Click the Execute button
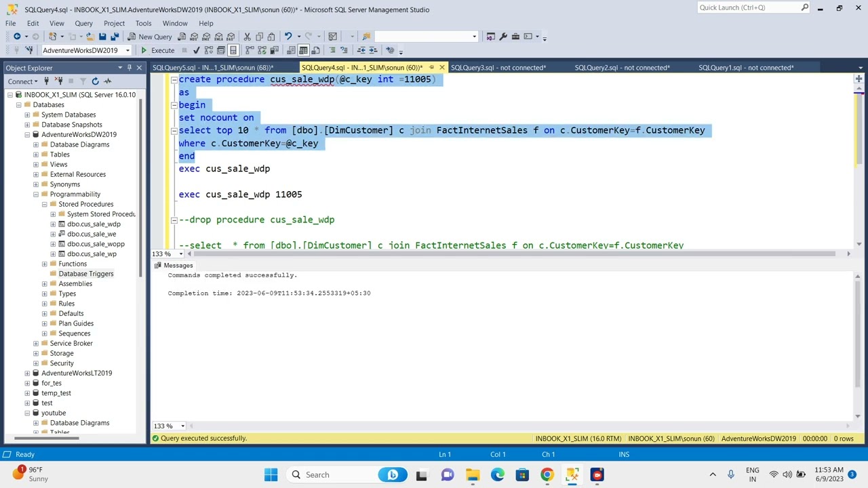868x488 pixels. point(157,50)
